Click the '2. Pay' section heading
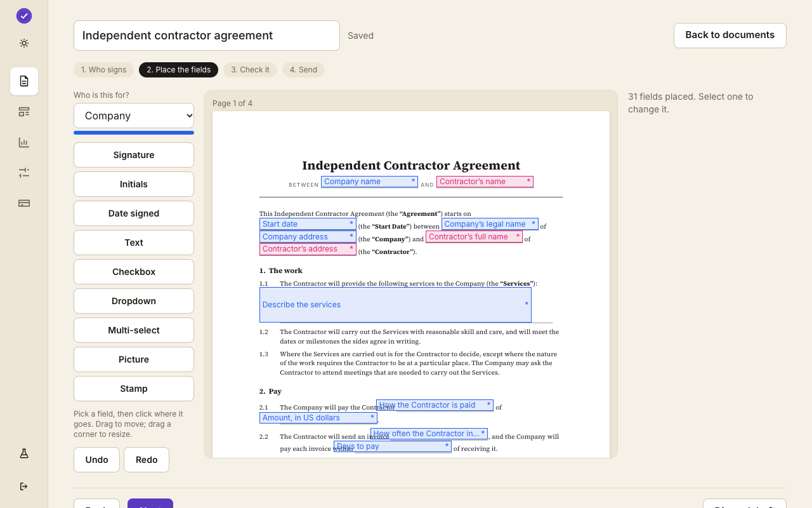Image resolution: width=812 pixels, height=508 pixels. coord(270,391)
